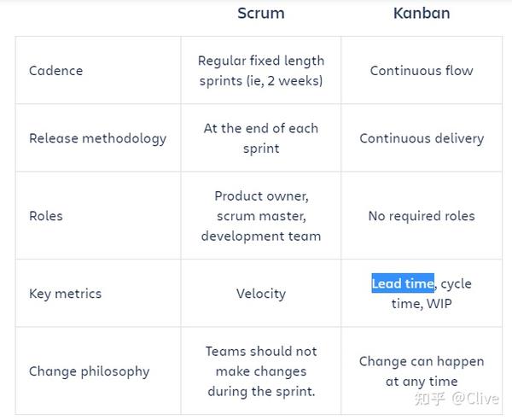This screenshot has width=512, height=420.
Task: Select the 'No required roles' cell
Action: [x=421, y=216]
